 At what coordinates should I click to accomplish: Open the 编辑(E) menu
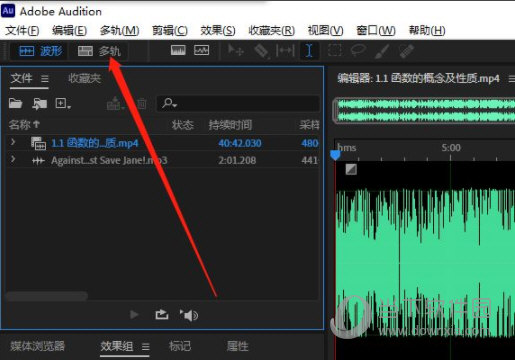tap(70, 30)
